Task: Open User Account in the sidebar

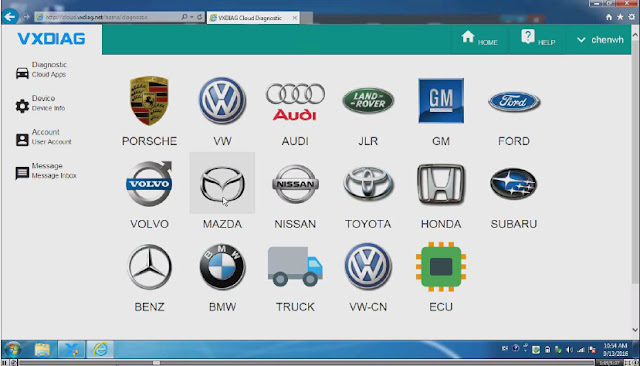Action: coord(43,137)
